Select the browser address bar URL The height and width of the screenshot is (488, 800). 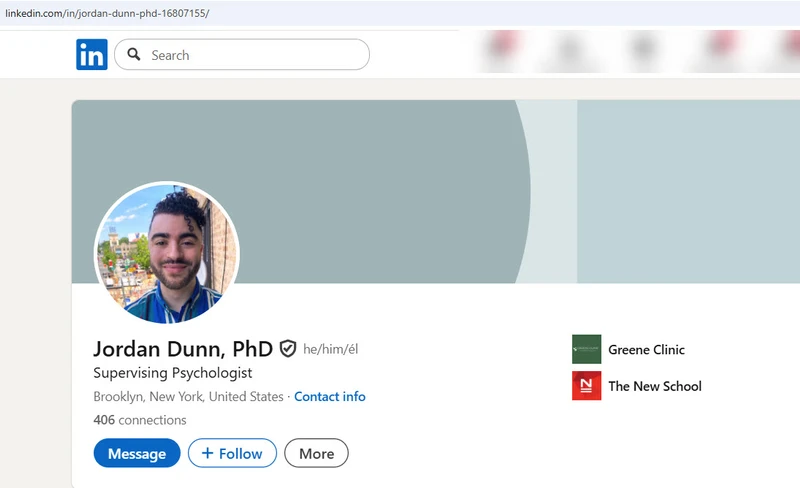(x=107, y=13)
